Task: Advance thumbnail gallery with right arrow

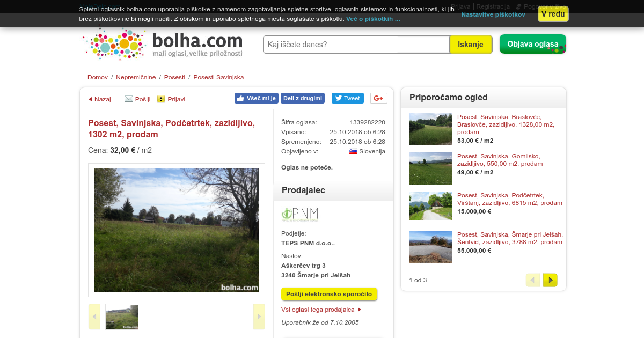Action: (x=259, y=317)
